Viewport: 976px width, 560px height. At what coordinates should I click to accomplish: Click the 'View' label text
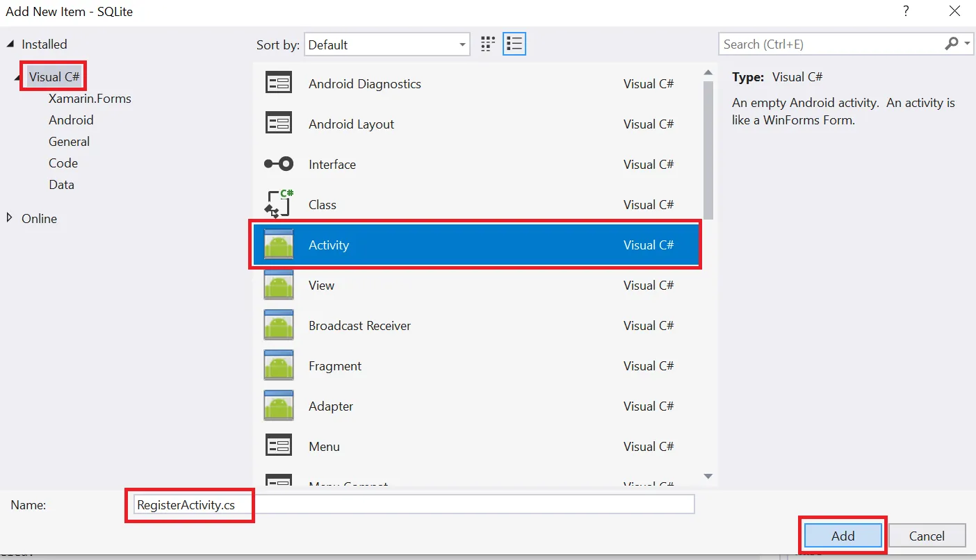click(321, 286)
